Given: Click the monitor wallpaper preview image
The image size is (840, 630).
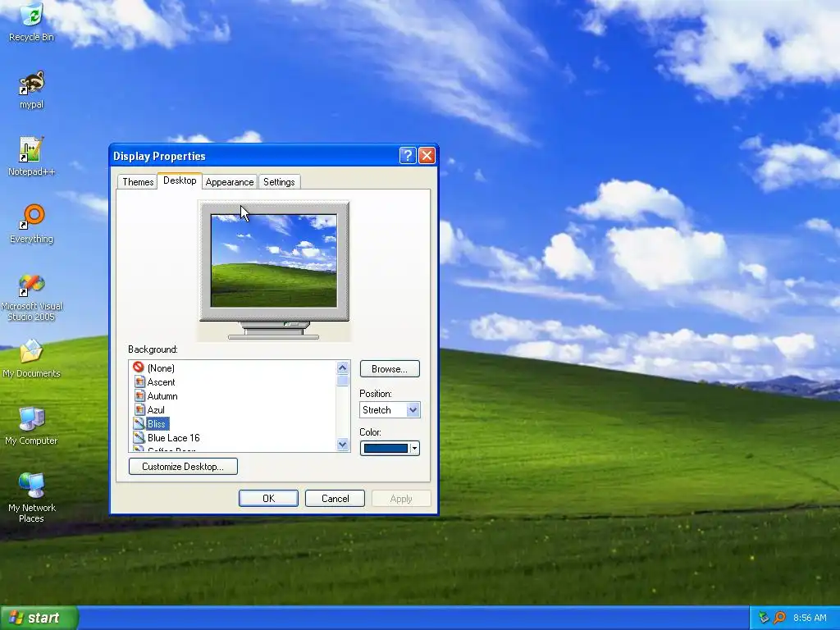Looking at the screenshot, I should click(274, 261).
